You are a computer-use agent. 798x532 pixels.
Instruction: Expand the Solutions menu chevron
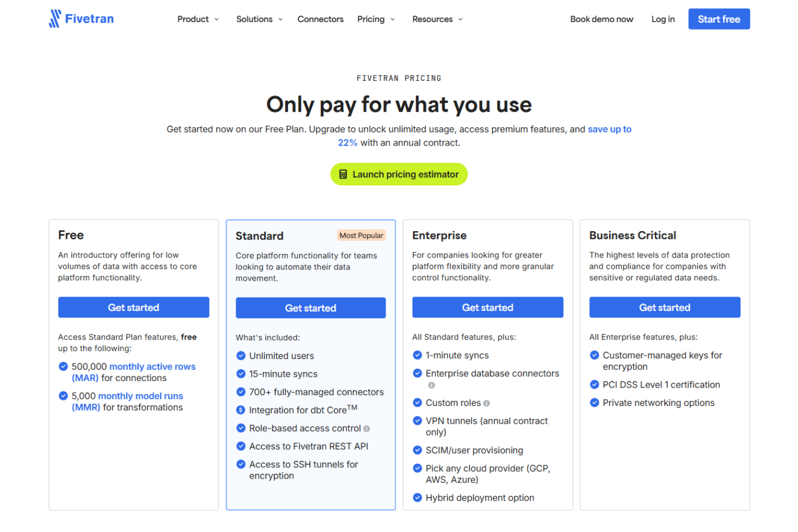pyautogui.click(x=280, y=19)
